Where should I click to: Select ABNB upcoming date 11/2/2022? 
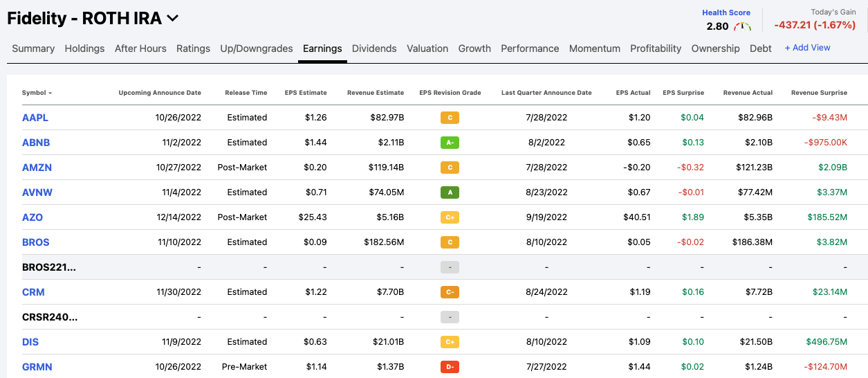[180, 143]
